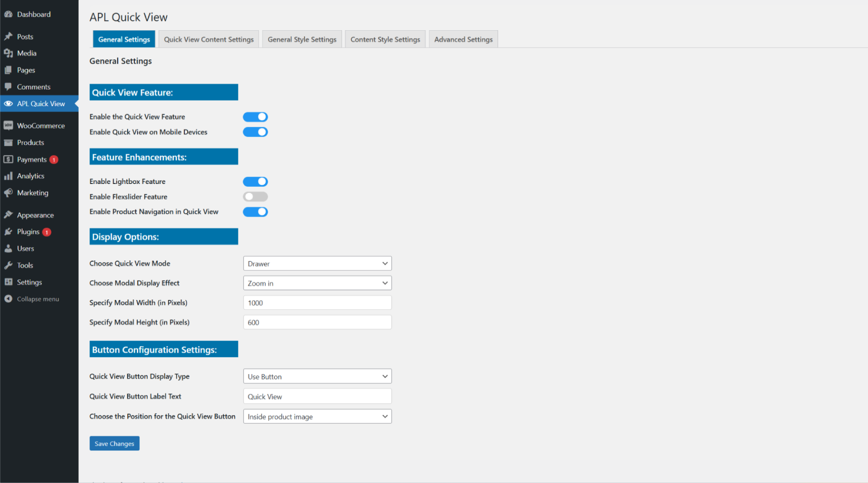Screen dimensions: 868x483
Task: Switch to Quick View Content Settings tab
Action: click(209, 39)
